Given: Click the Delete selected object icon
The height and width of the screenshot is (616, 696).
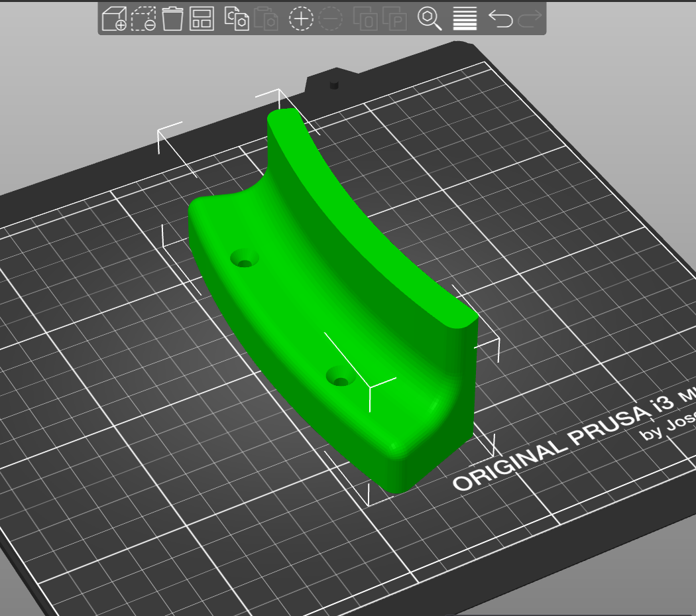Looking at the screenshot, I should pyautogui.click(x=143, y=19).
